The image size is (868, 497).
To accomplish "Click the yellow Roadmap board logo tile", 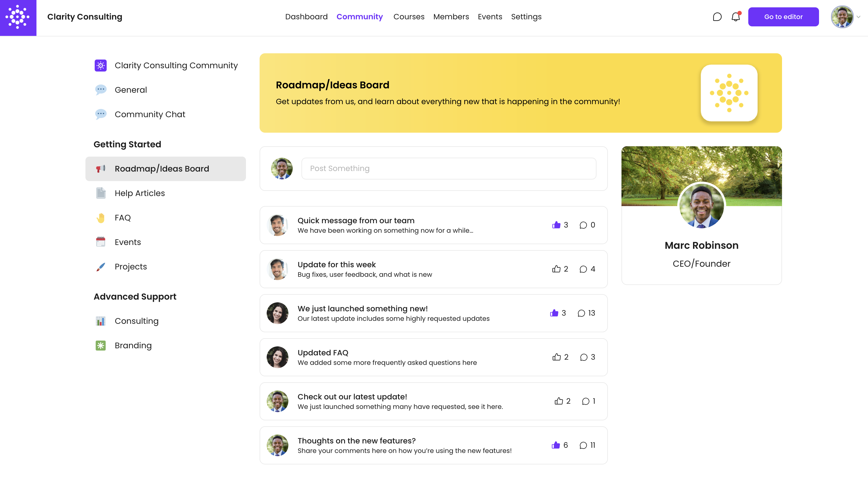I will click(729, 93).
